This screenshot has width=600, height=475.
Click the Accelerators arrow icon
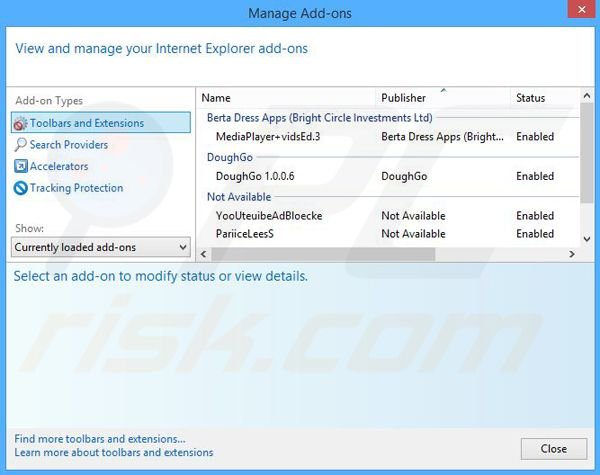click(20, 166)
